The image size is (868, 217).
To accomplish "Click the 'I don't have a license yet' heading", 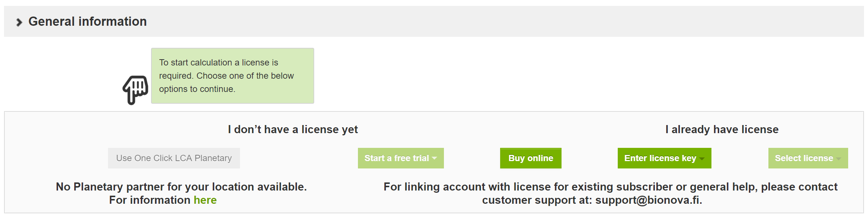I will point(293,129).
